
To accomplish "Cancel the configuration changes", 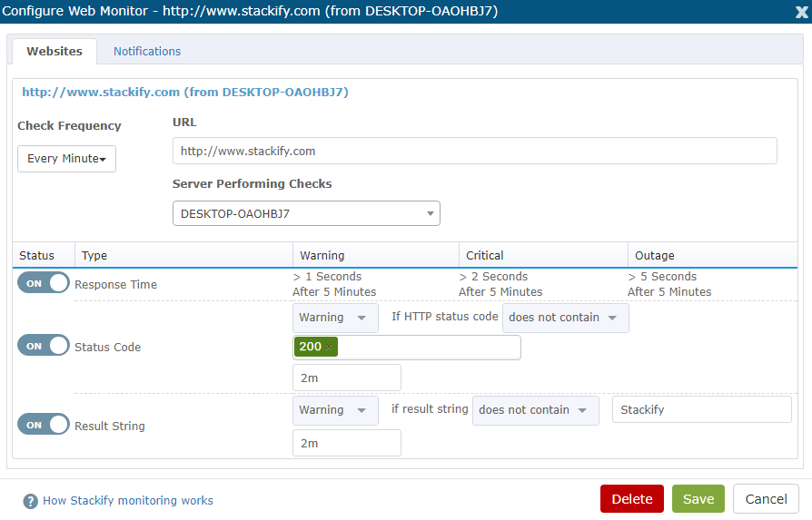I will [x=766, y=499].
